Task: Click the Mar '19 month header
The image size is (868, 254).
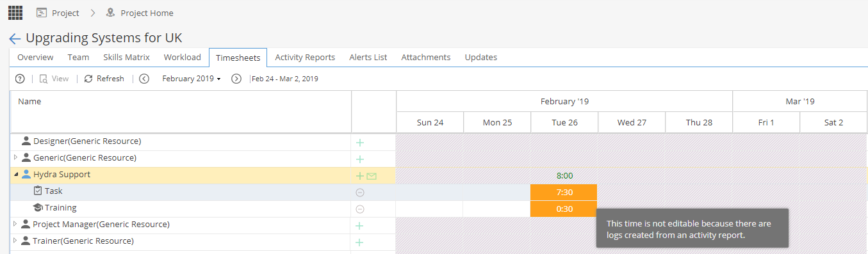Action: coord(799,101)
